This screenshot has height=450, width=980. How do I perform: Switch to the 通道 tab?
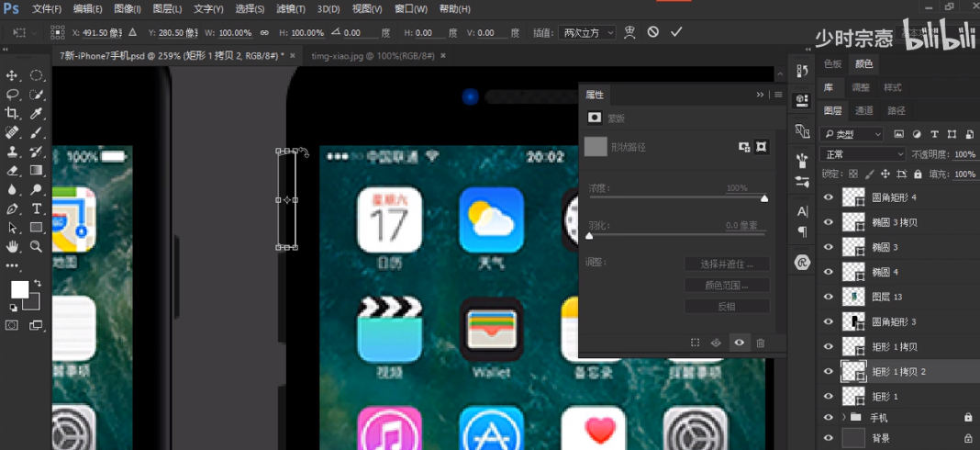[863, 111]
